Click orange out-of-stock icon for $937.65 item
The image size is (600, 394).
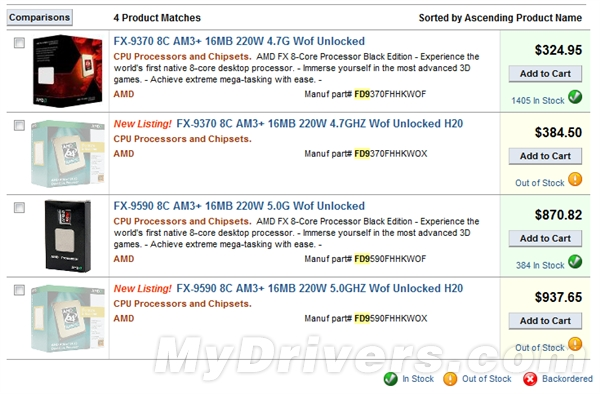pyautogui.click(x=575, y=344)
